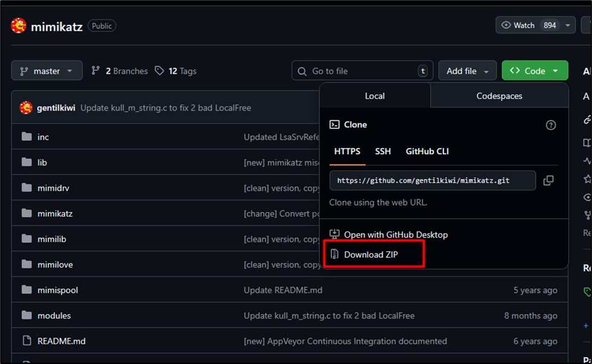Click the ZIP file icon beside Download ZIP

[x=334, y=254]
